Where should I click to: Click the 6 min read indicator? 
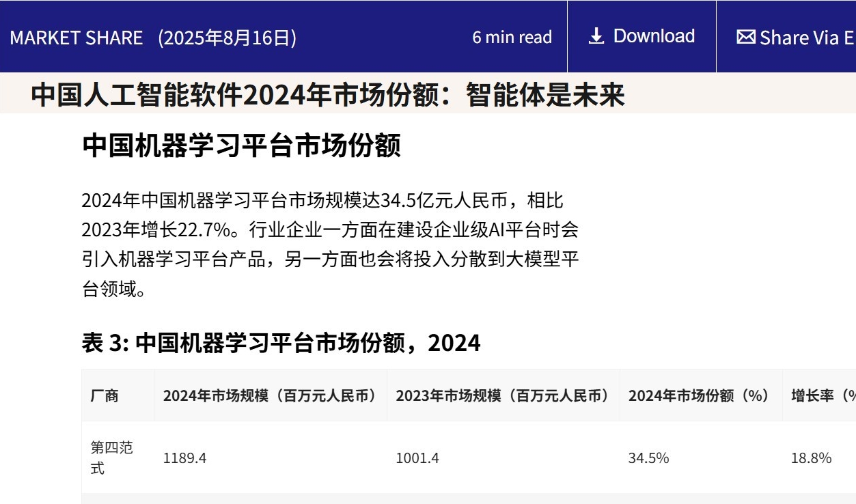(x=512, y=38)
